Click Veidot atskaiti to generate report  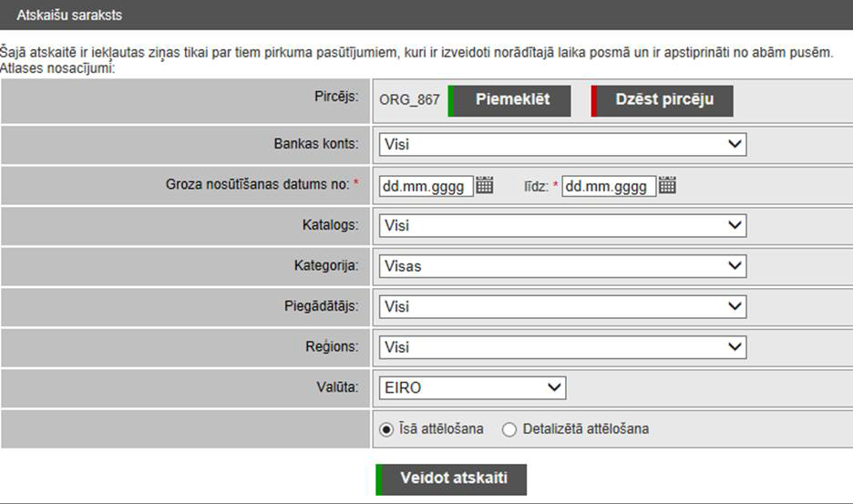(452, 478)
